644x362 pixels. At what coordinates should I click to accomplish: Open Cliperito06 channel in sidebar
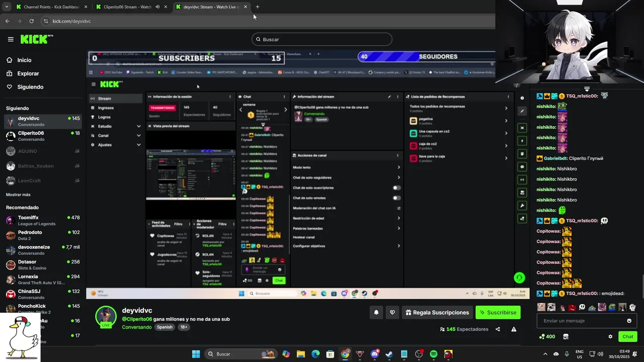[42, 136]
